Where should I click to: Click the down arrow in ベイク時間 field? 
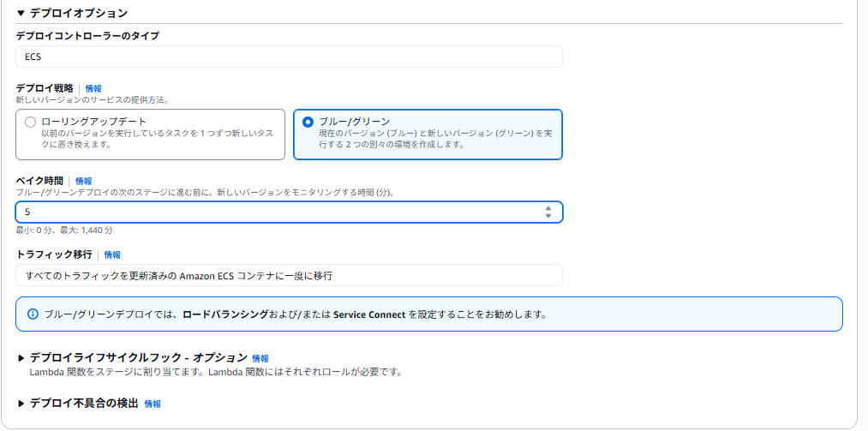548,216
